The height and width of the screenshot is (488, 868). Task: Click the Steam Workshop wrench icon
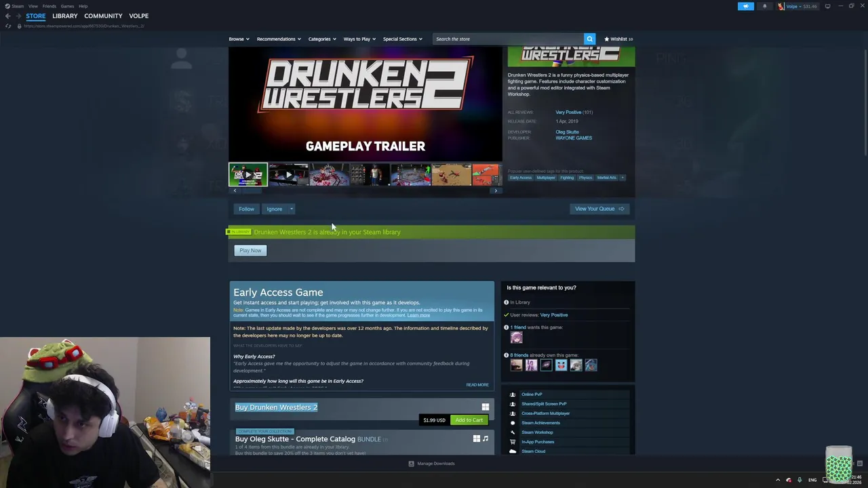pyautogui.click(x=513, y=432)
